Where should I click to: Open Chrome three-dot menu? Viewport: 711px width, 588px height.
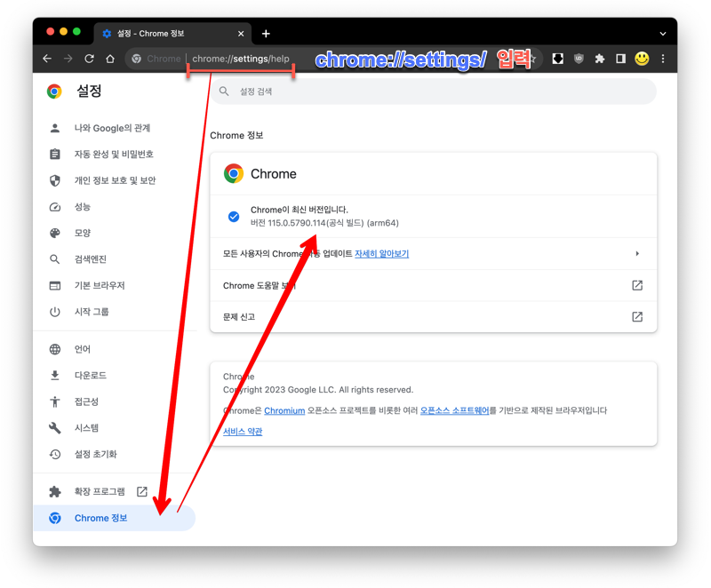[663, 59]
